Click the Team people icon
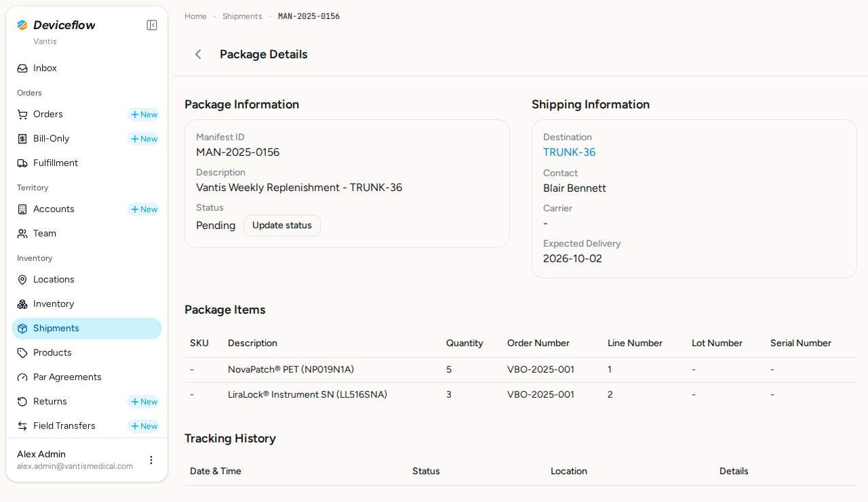 coord(22,234)
